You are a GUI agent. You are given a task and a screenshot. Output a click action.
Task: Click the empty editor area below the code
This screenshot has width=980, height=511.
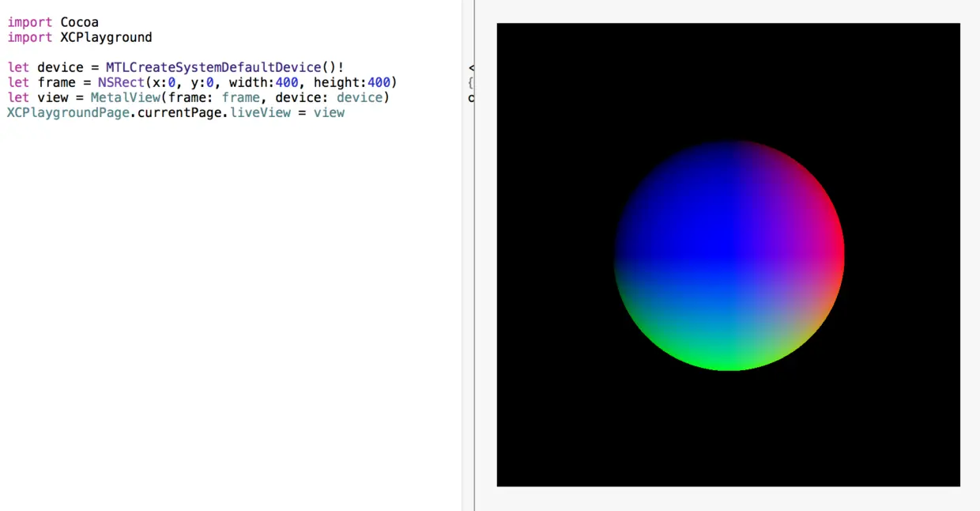pos(229,316)
